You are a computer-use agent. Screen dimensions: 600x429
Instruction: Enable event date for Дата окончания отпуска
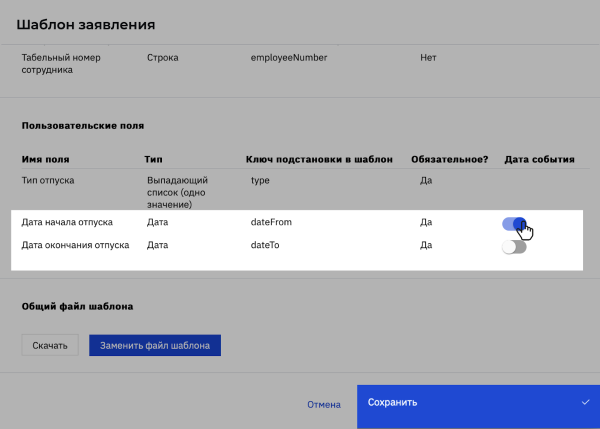click(x=514, y=247)
